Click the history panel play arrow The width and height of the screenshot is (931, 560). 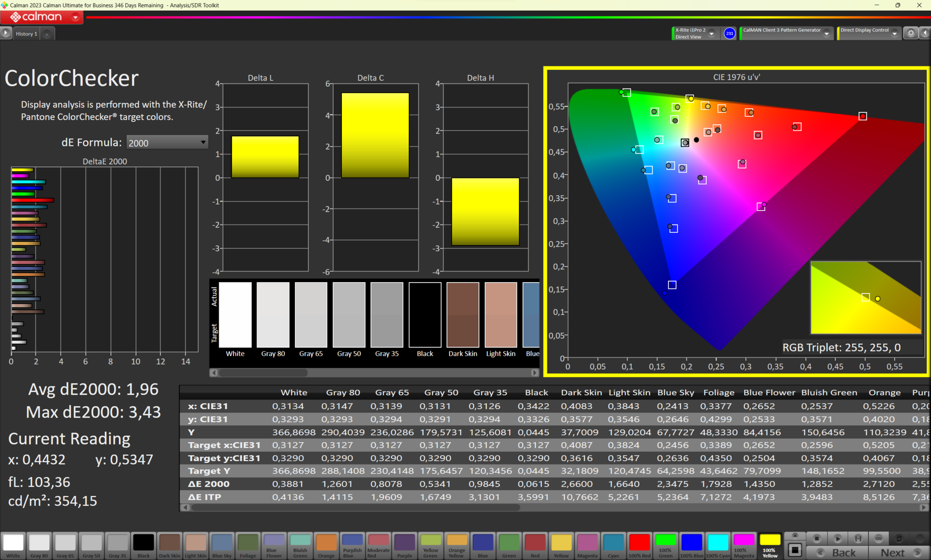coord(6,33)
